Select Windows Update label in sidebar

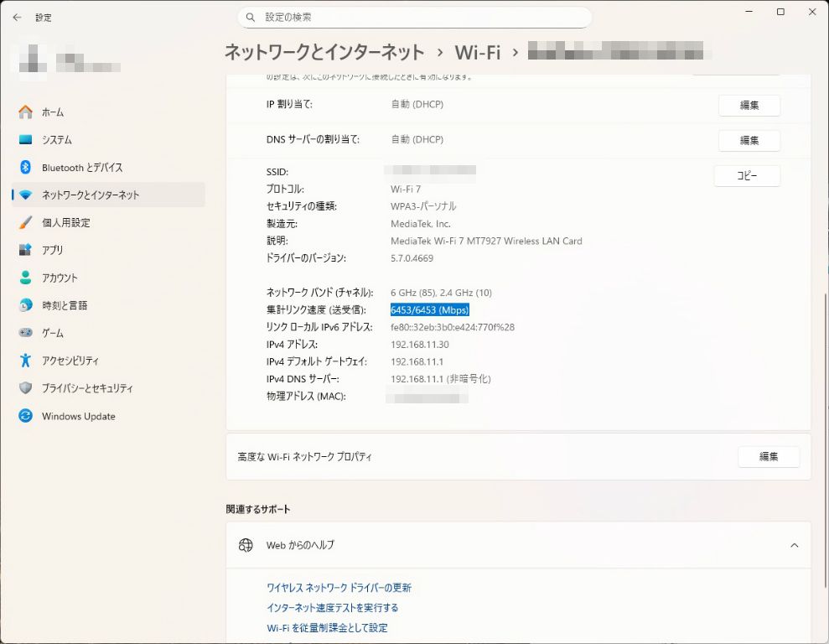(78, 416)
